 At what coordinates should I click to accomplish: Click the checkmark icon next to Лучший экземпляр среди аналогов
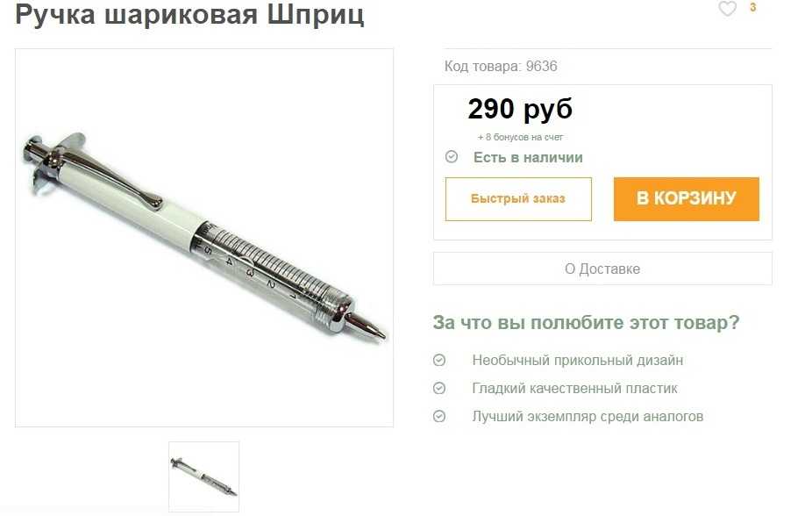click(439, 416)
